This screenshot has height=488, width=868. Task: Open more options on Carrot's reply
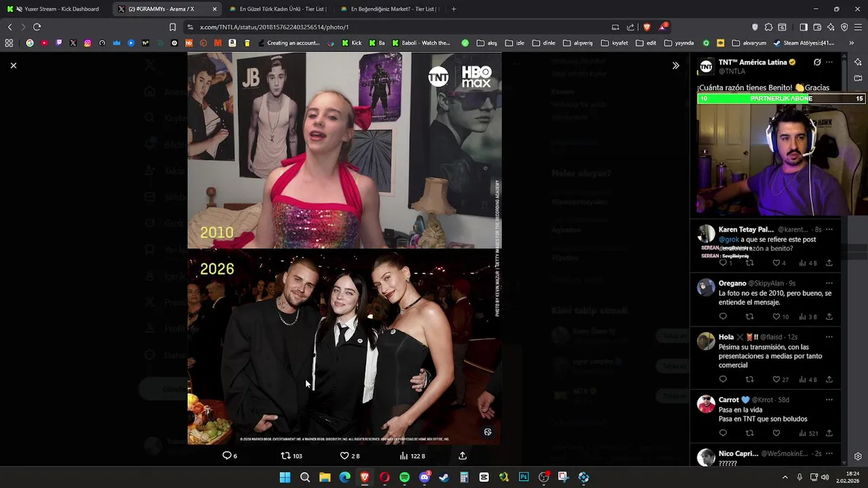click(x=829, y=400)
